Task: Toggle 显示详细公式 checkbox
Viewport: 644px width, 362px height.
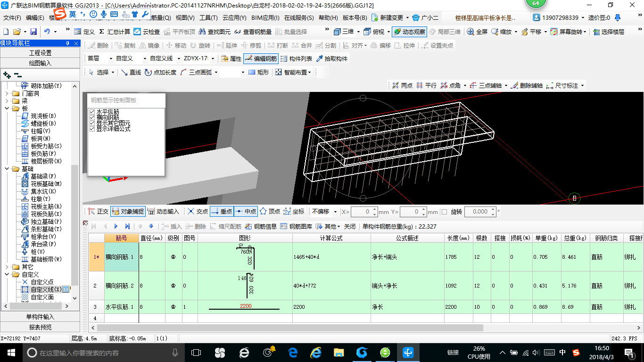Action: click(x=92, y=129)
